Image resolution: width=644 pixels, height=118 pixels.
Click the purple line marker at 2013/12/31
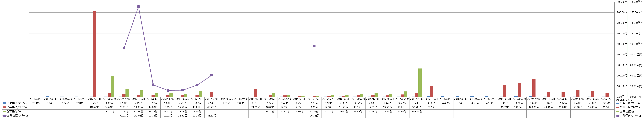pos(197,85)
